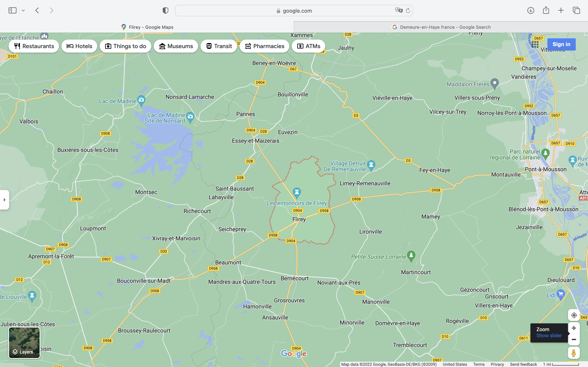This screenshot has height=367, width=588.
Task: Click the Restaurants category chip
Action: 34,46
